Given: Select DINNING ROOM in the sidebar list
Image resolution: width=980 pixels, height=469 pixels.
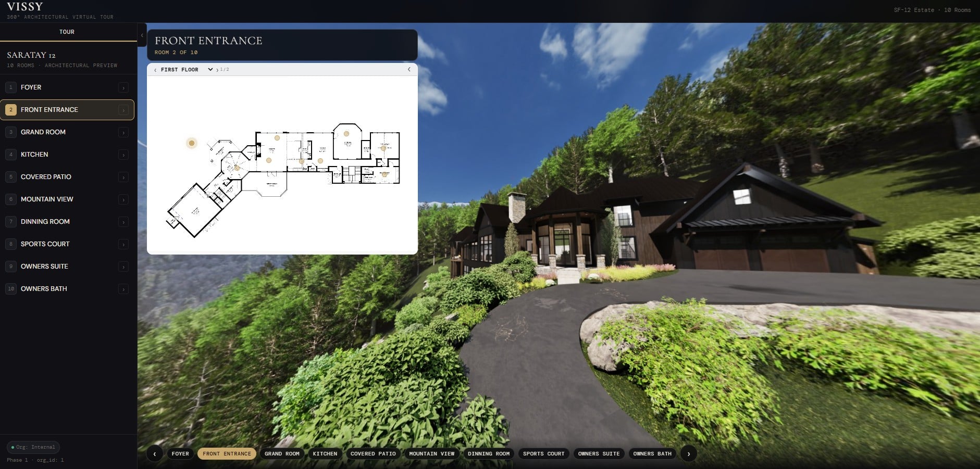Looking at the screenshot, I should 67,222.
